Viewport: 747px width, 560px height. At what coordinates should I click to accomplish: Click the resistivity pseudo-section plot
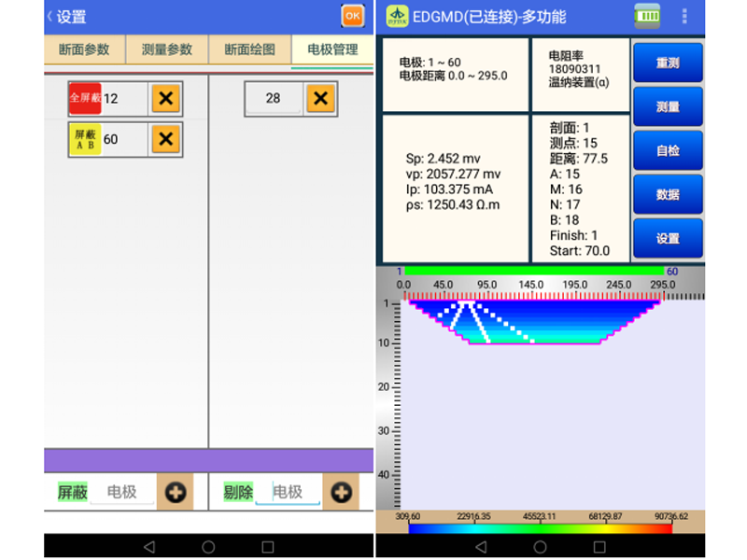(x=534, y=320)
